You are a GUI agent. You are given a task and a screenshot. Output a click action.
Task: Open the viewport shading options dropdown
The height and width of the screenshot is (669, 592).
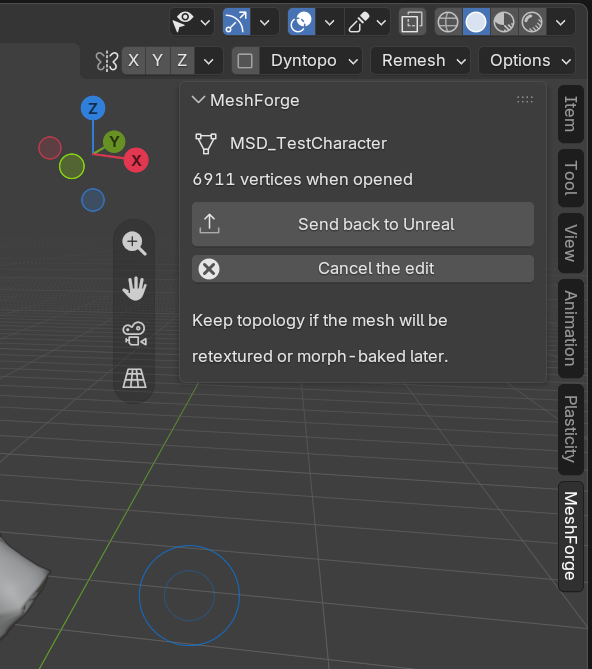click(560, 22)
